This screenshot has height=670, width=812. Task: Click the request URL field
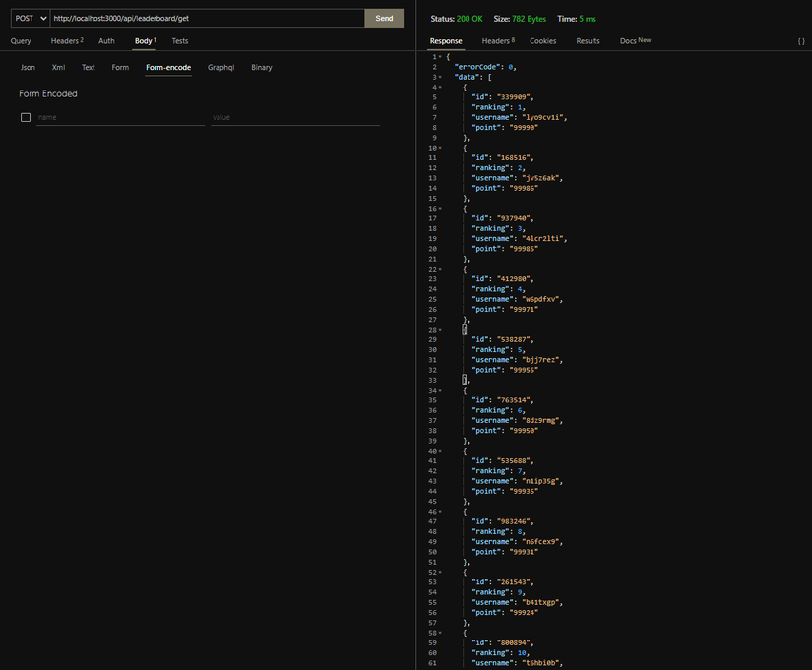pos(208,18)
